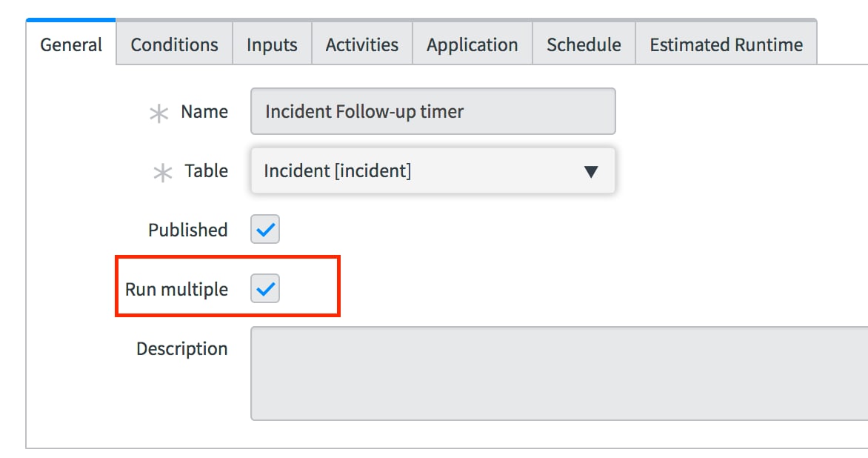Show the Estimated Runtime tab
Screen dimensions: 868x458
pyautogui.click(x=726, y=44)
